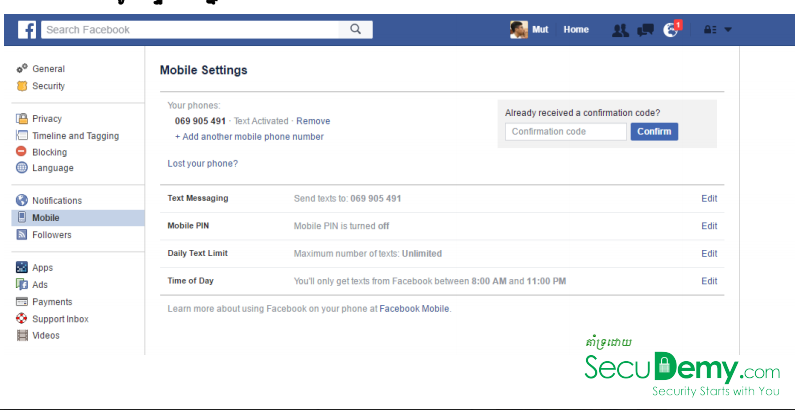Click the Privacy lock icon
This screenshot has width=795, height=410.
point(22,119)
